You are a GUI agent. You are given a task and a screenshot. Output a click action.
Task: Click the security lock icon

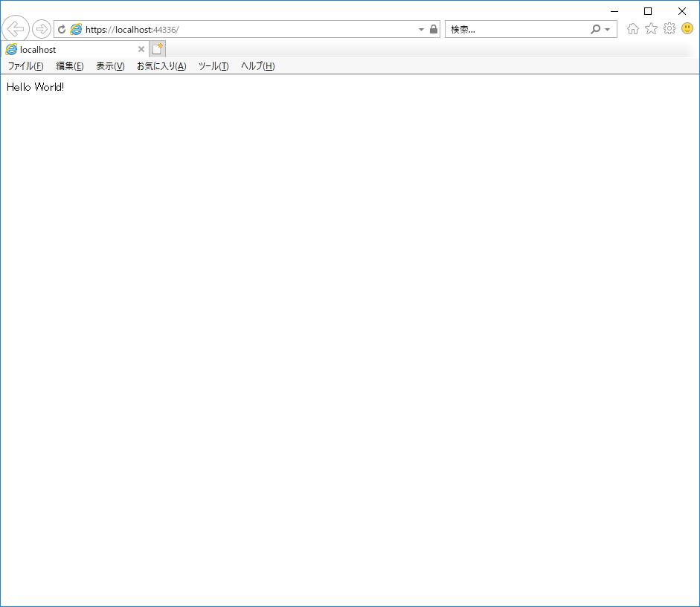pyautogui.click(x=434, y=29)
